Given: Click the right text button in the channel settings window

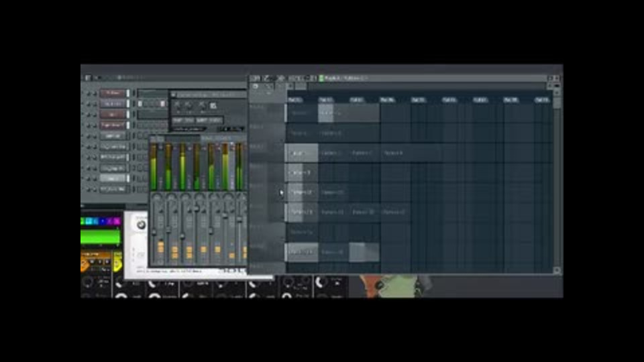Looking at the screenshot, I should 209,120.
